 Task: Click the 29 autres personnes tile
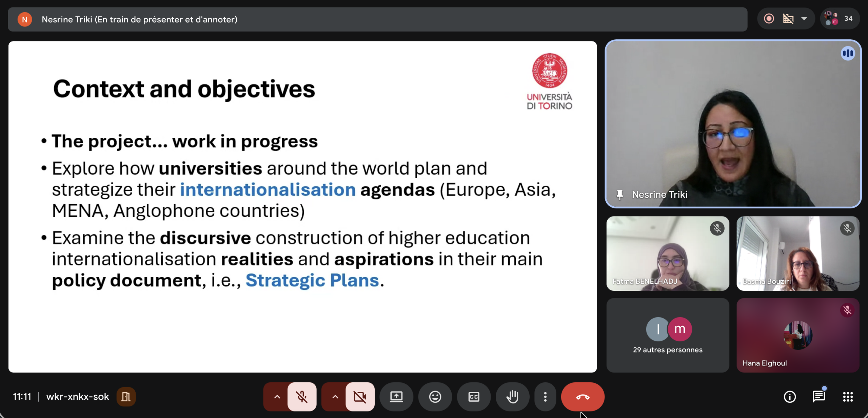click(x=667, y=335)
